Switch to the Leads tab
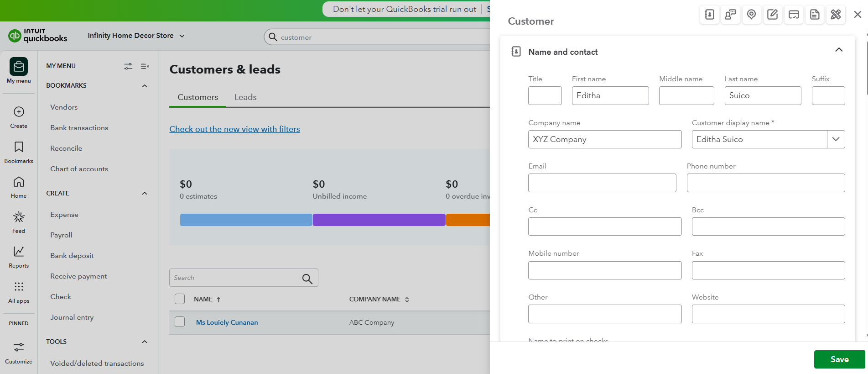This screenshot has width=868, height=374. click(x=245, y=97)
